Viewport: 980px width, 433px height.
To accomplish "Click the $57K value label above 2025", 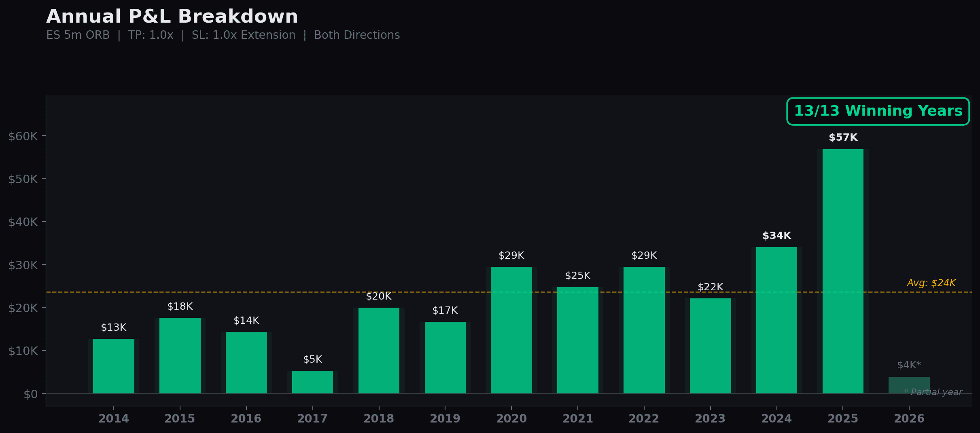I will [842, 137].
